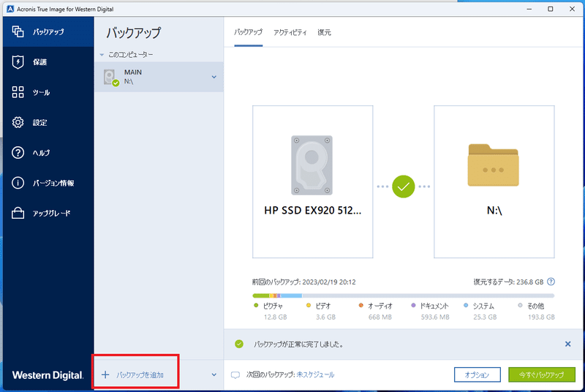
Task: Click the 復元するデータ: 236.8 GB text
Action: [x=508, y=282]
